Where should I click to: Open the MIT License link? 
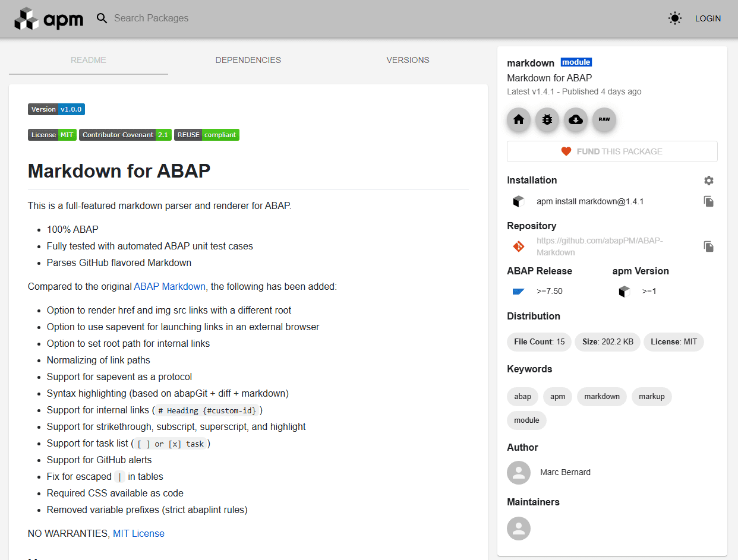138,533
